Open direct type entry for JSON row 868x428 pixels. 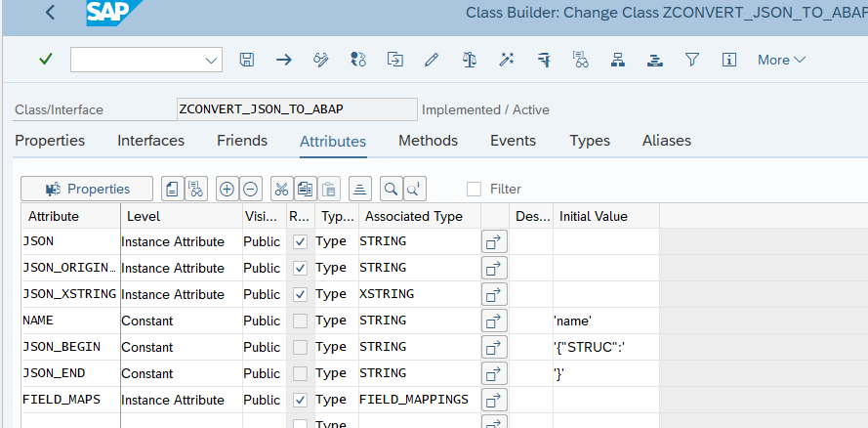[x=494, y=242]
